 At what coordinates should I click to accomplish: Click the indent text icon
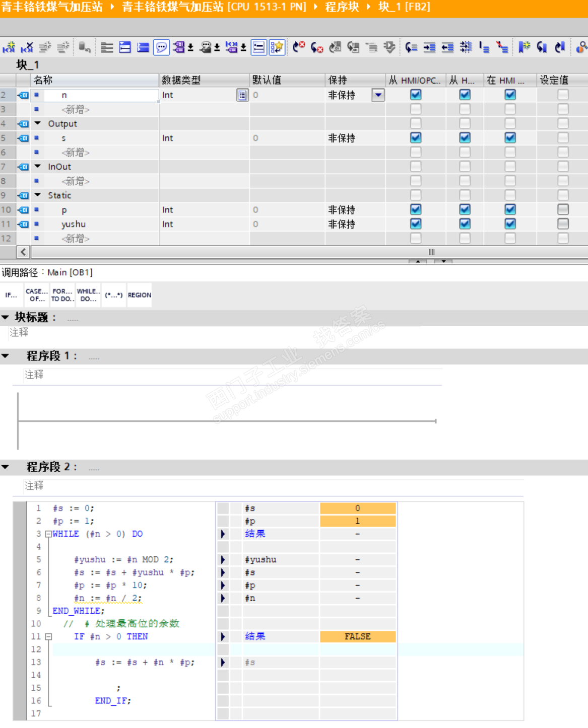pos(429,47)
